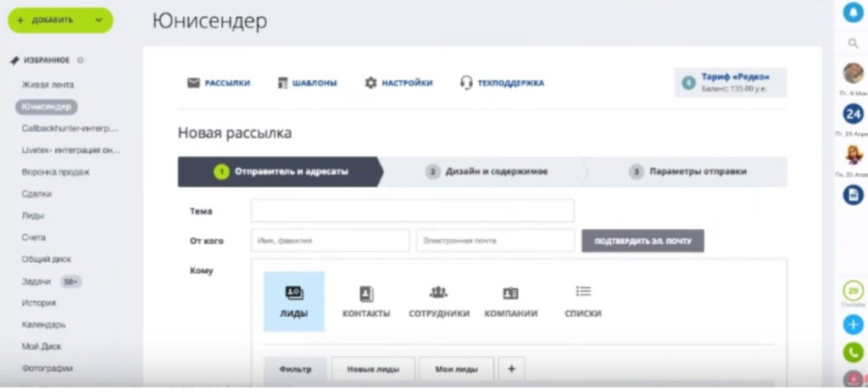Open Счета in sidebar

pos(34,237)
